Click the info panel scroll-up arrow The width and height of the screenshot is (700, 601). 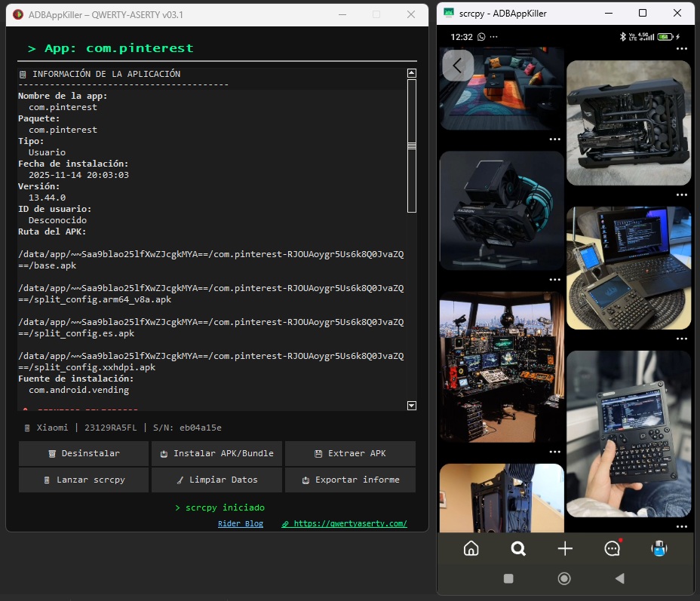pos(412,73)
